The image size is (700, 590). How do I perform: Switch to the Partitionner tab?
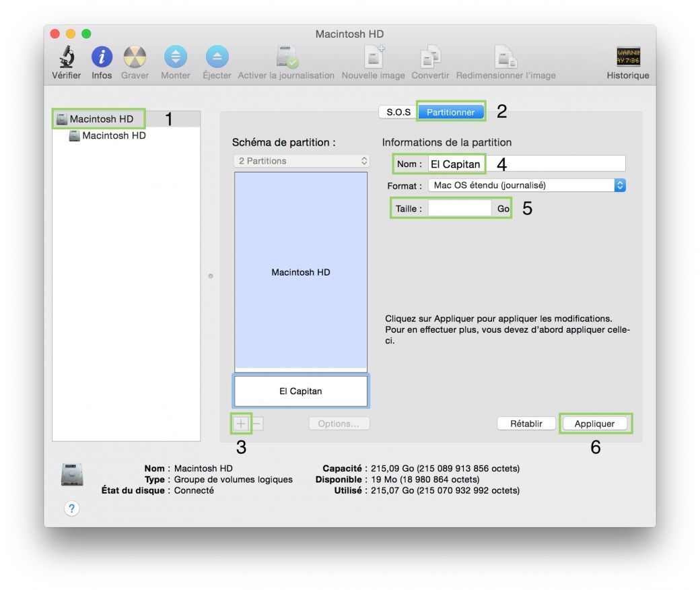click(450, 112)
